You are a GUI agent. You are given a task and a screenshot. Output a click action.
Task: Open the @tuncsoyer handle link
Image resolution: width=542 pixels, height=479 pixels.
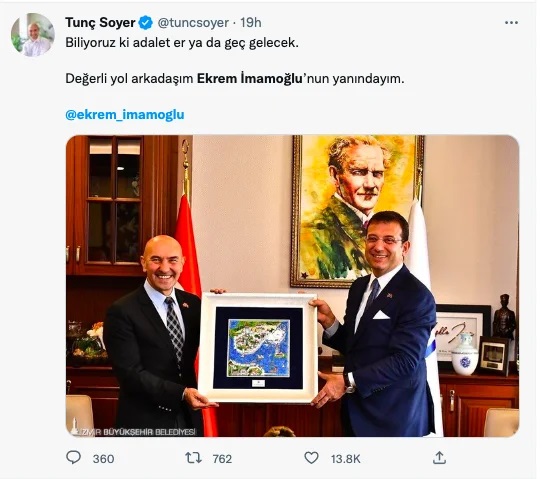[193, 23]
